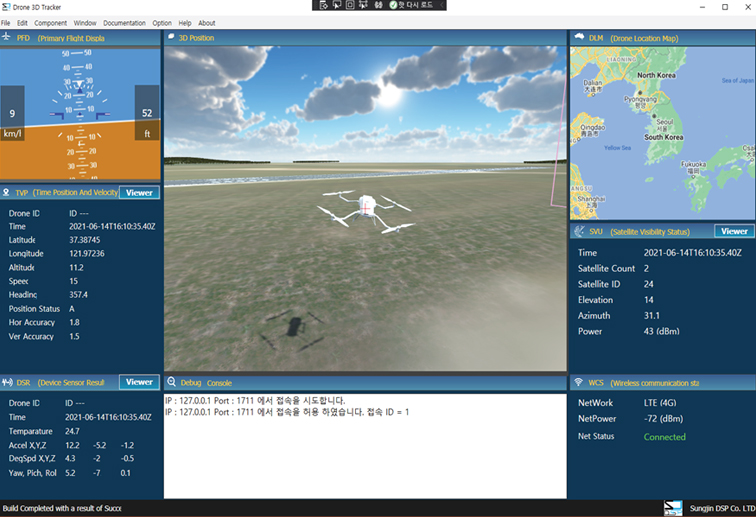Click the TVP panel location pin icon
Viewport: 756px width, 517px height.
(7, 192)
